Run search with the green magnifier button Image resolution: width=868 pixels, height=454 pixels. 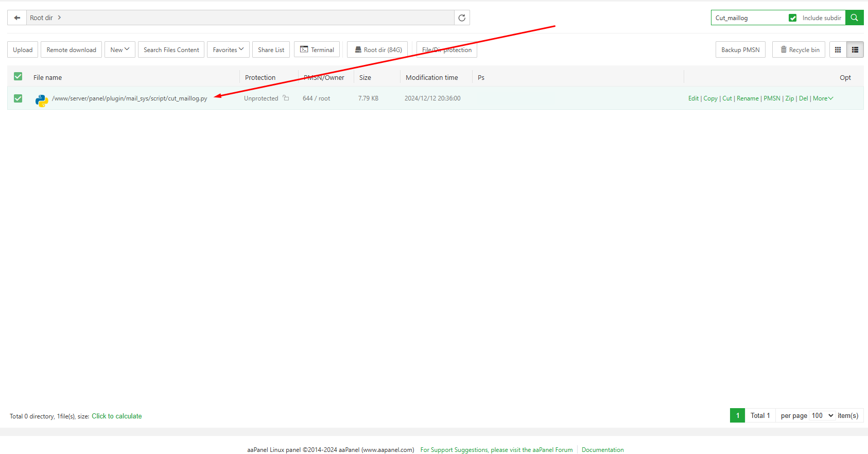point(854,18)
